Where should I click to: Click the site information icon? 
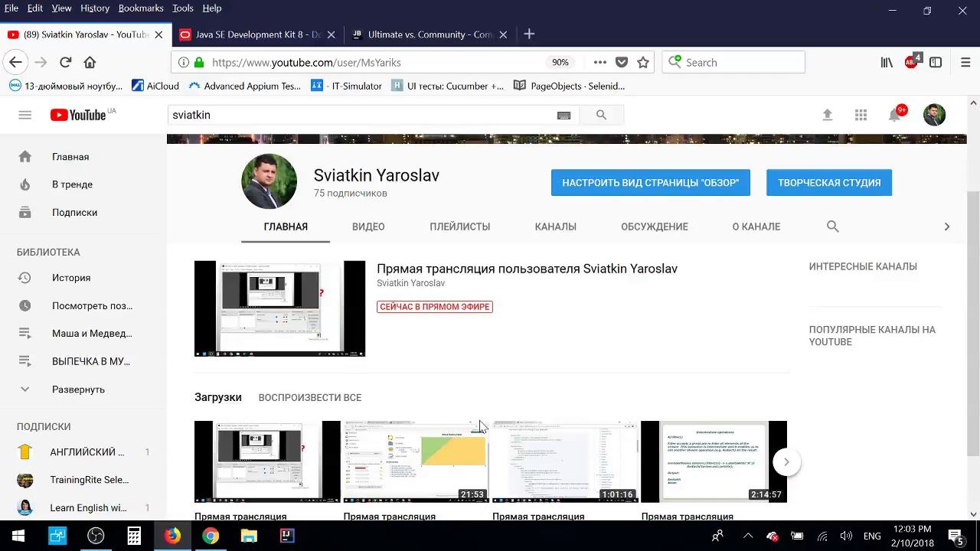[x=184, y=63]
